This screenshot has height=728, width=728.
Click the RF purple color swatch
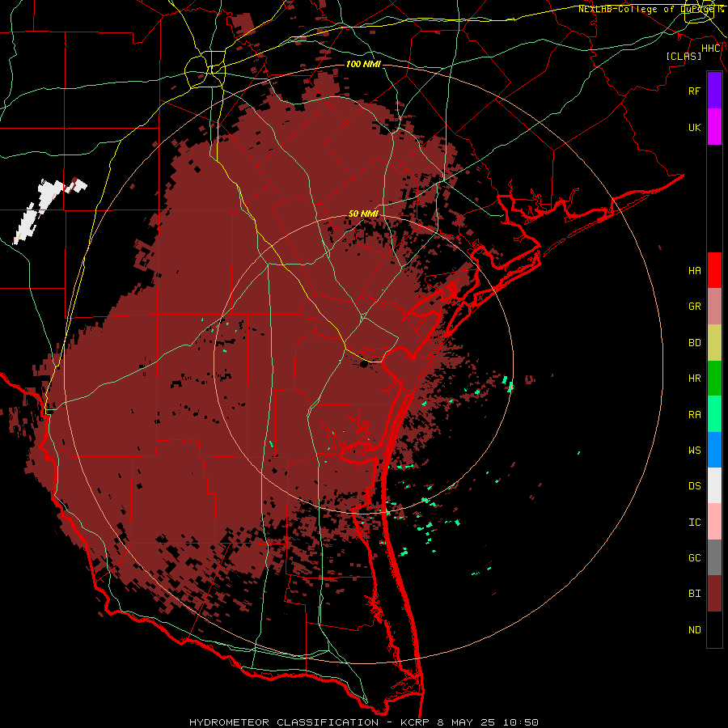click(x=714, y=90)
